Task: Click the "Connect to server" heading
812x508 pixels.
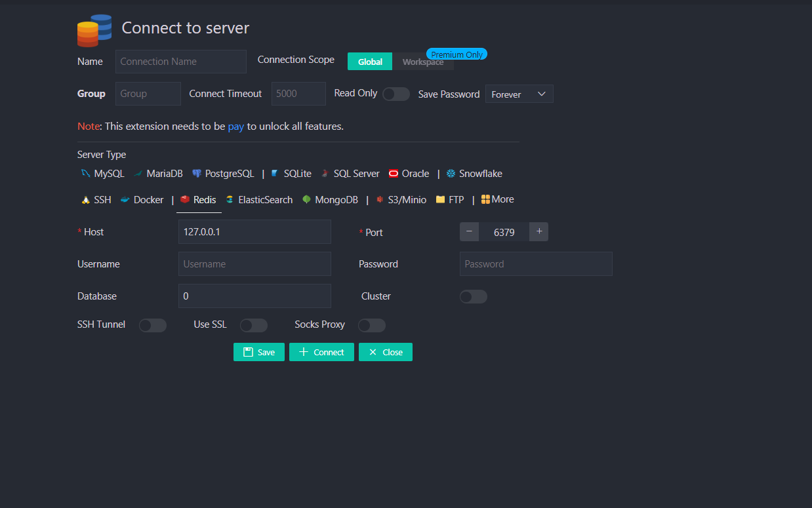Action: point(186,28)
